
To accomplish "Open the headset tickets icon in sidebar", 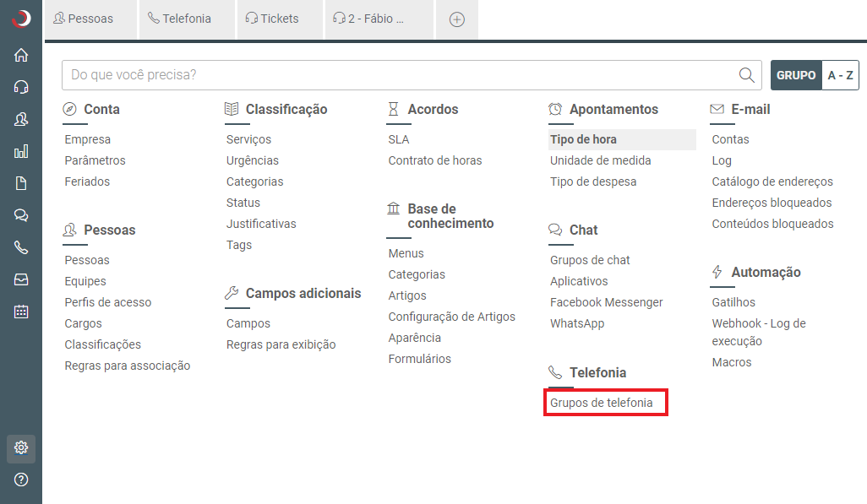I will tap(21, 87).
